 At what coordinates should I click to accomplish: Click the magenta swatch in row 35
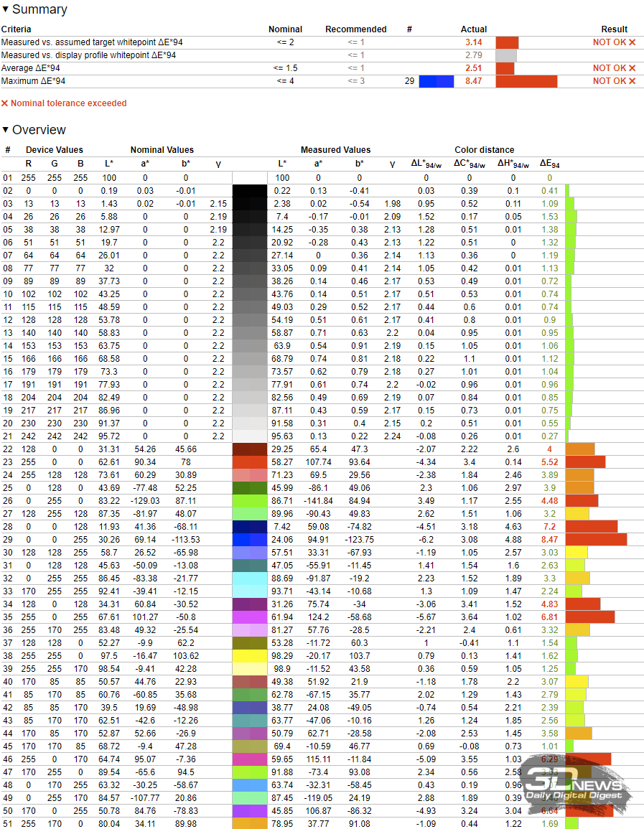click(x=249, y=617)
